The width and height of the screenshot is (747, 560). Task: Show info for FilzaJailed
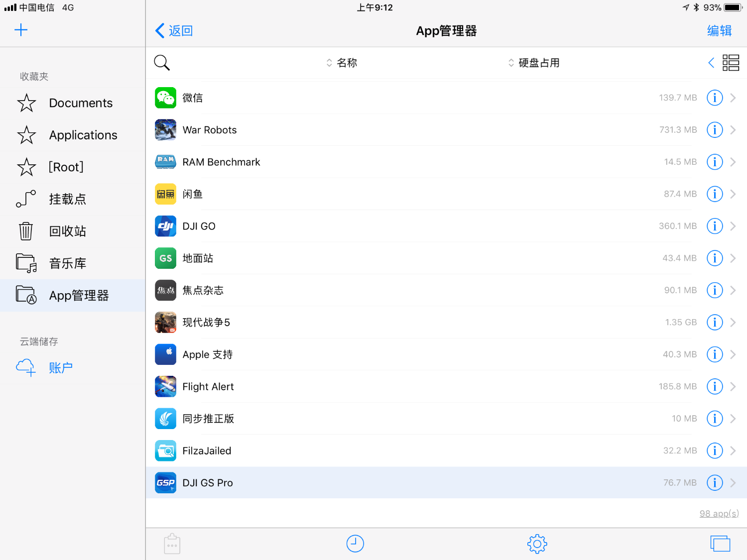tap(715, 451)
